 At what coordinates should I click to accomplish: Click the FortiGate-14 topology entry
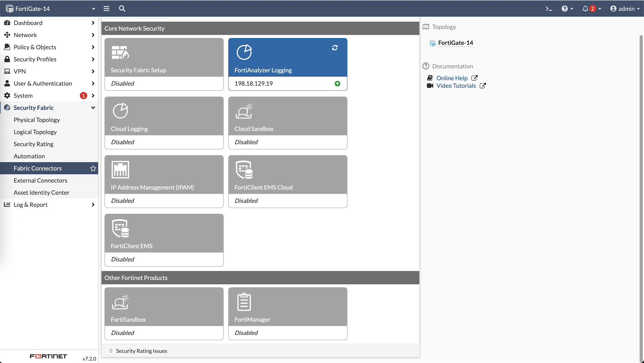pyautogui.click(x=455, y=43)
